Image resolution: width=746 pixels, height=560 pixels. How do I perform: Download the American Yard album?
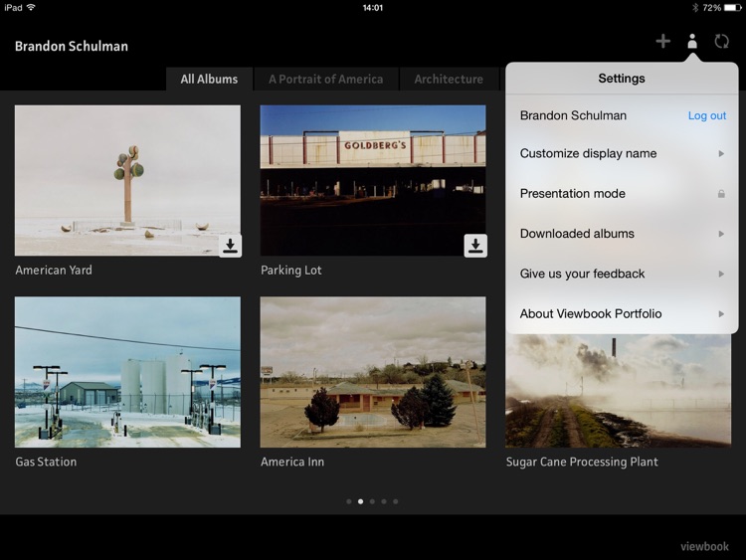[231, 246]
